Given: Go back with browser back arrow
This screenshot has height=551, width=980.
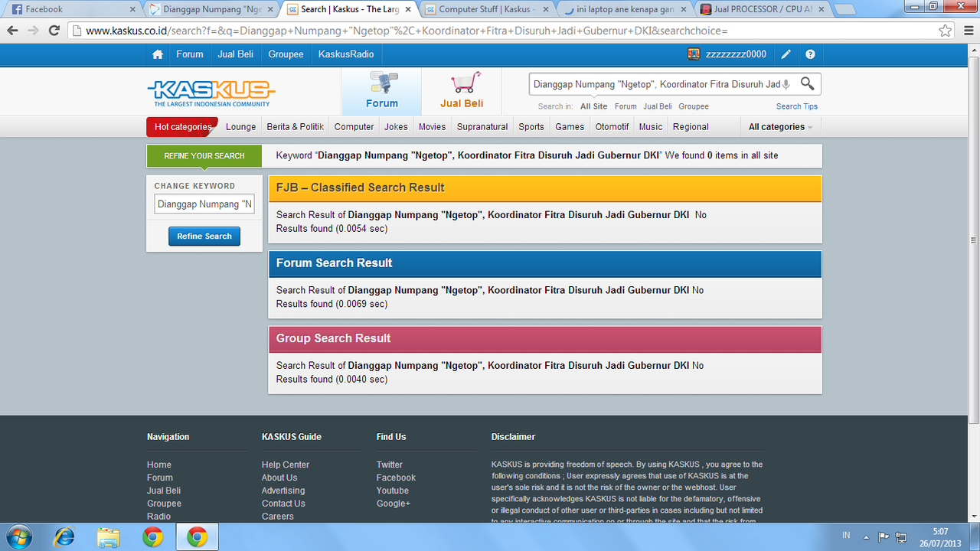Looking at the screenshot, I should point(12,31).
